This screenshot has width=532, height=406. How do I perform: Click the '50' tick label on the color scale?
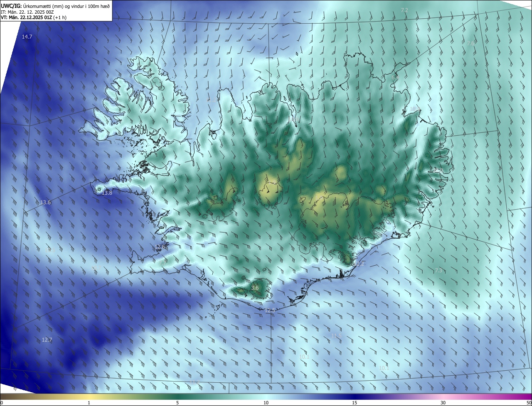(529, 403)
